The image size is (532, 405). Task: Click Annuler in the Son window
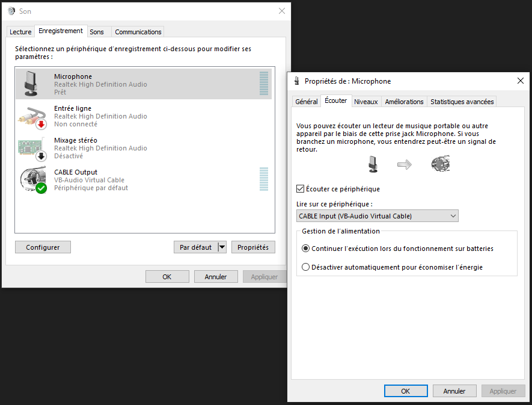(x=215, y=277)
